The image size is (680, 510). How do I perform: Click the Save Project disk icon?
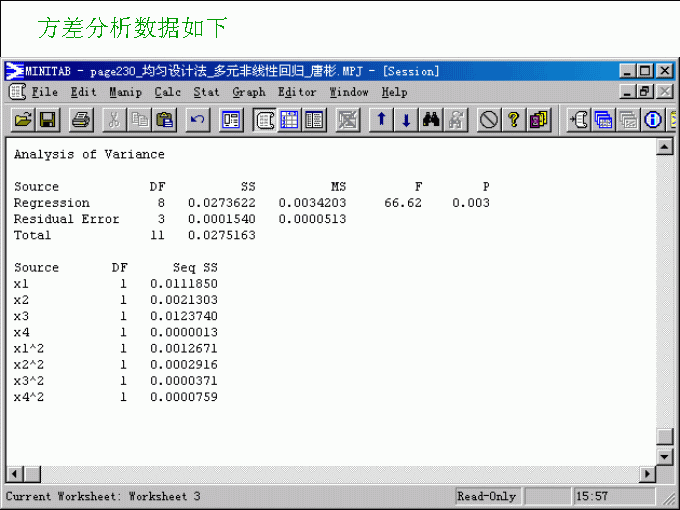[x=47, y=120]
